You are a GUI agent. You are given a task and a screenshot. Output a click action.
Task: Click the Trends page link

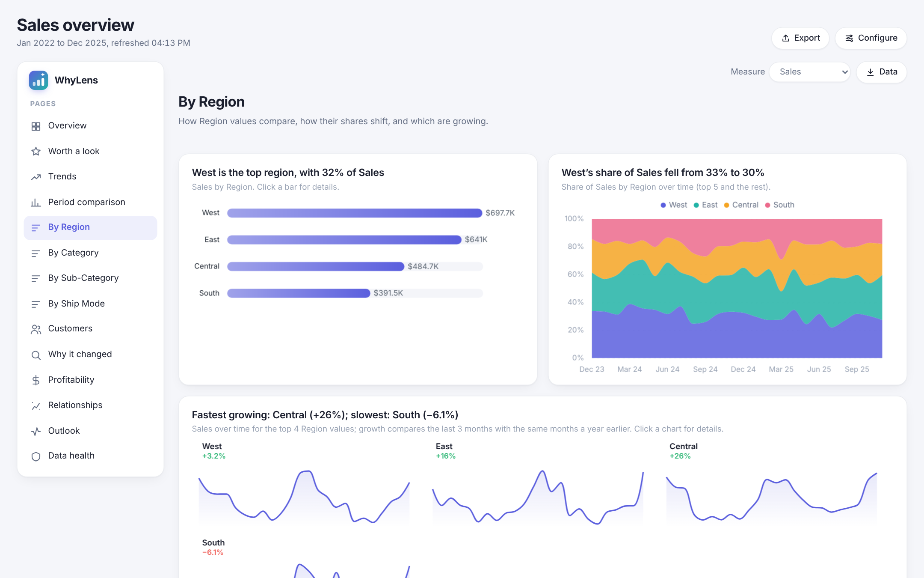[90, 176]
